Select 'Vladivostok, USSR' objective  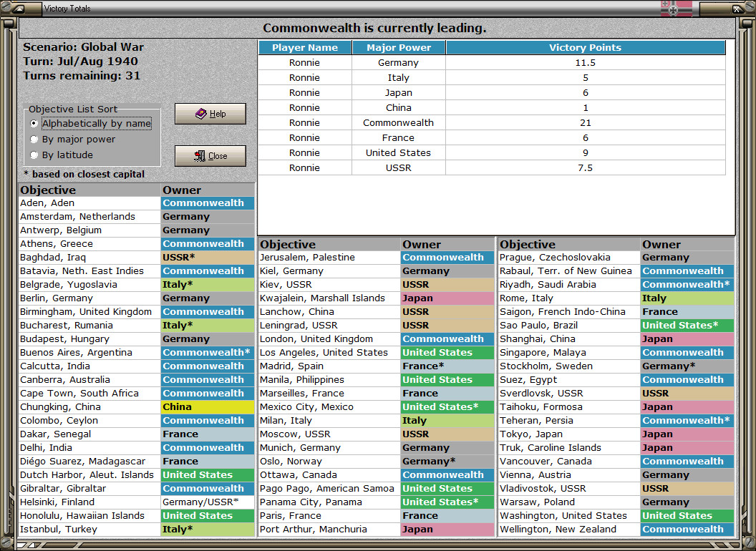pyautogui.click(x=569, y=488)
